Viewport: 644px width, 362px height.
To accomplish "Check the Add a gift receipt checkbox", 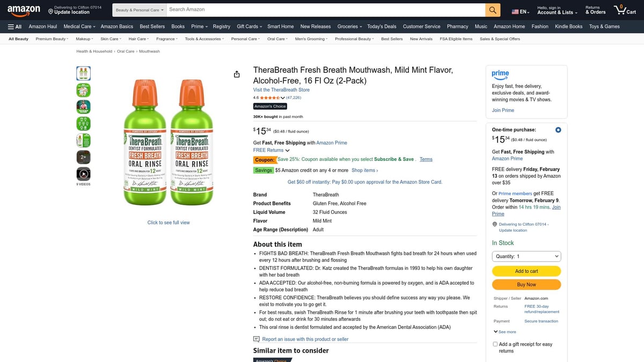I will click(x=495, y=343).
